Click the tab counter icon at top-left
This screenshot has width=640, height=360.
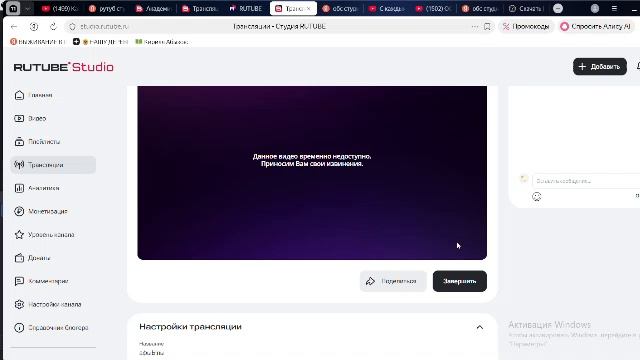point(13,8)
